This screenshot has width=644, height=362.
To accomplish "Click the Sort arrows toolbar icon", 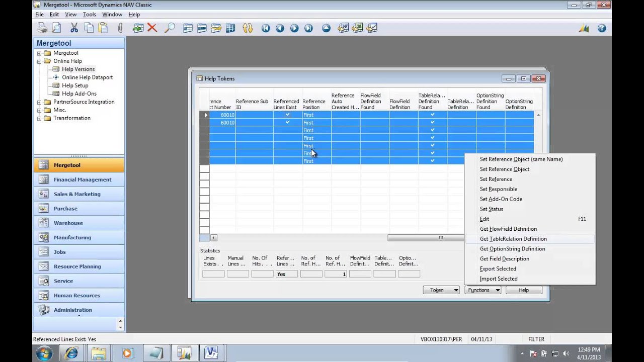I will tap(248, 28).
